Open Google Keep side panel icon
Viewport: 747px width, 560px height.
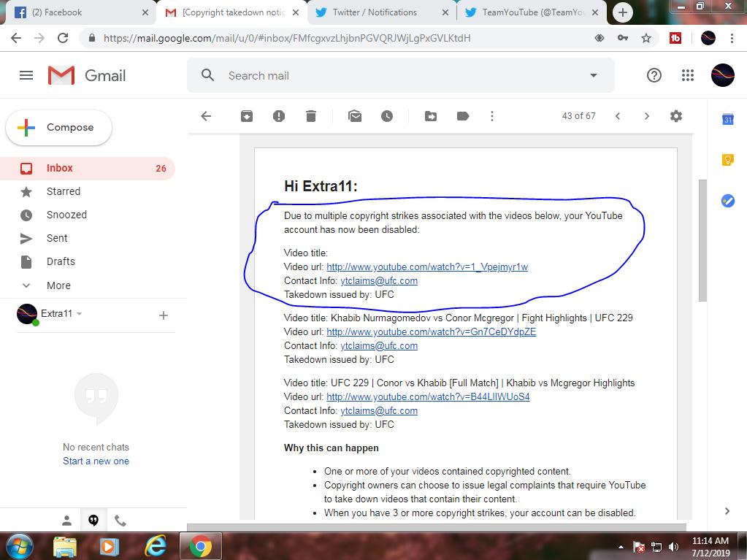click(x=727, y=160)
